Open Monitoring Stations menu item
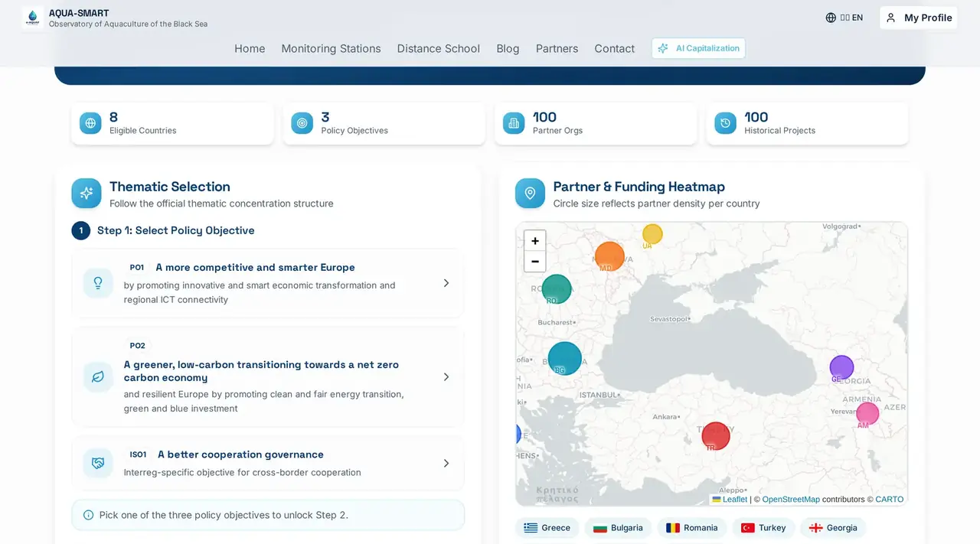980x544 pixels. (331, 48)
